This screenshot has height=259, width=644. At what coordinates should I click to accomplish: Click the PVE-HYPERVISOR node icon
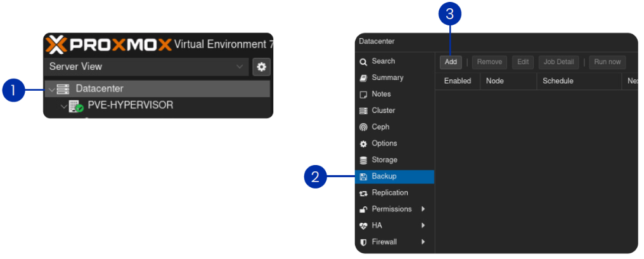pos(76,106)
